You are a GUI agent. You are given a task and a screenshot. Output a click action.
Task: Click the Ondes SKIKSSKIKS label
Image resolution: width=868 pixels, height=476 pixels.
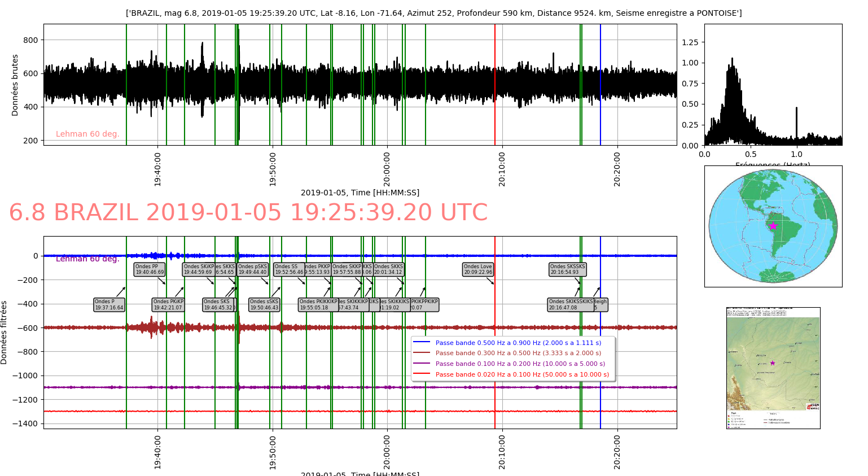pyautogui.click(x=571, y=305)
